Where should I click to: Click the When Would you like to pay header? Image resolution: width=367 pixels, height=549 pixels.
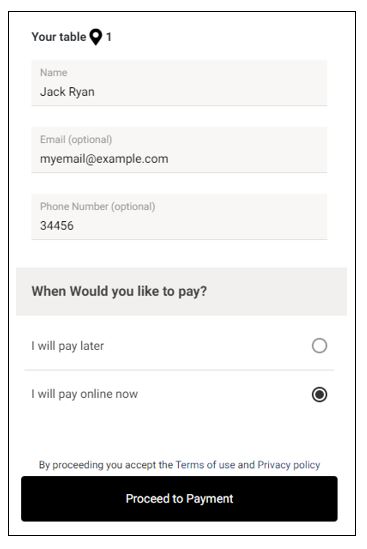pyautogui.click(x=119, y=291)
